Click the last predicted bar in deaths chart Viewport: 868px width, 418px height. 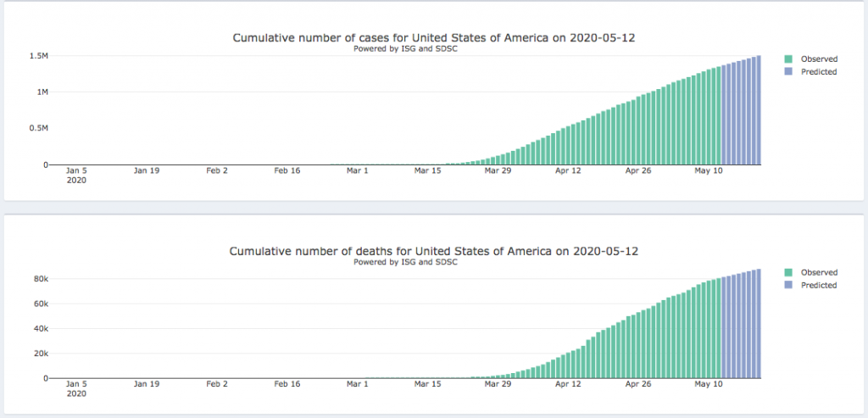pyautogui.click(x=758, y=324)
